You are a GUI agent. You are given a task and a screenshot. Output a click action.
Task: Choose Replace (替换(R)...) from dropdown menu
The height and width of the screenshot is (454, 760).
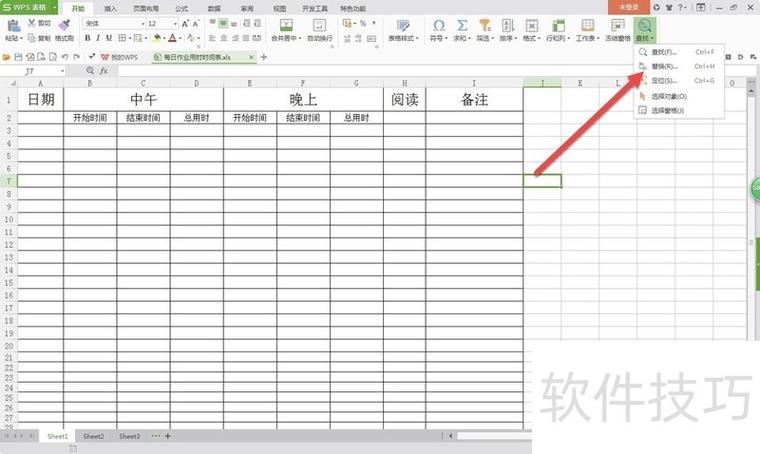pos(679,66)
